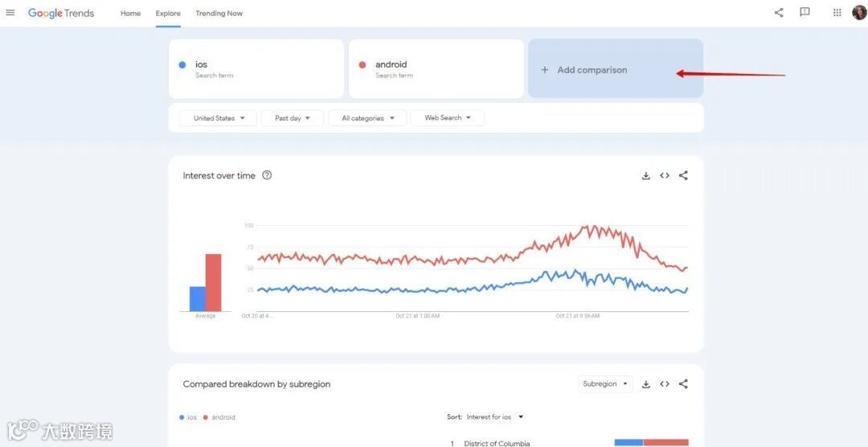Viewport: 868px width, 447px height.
Task: Click the red dot beside android term
Action: pyautogui.click(x=362, y=65)
